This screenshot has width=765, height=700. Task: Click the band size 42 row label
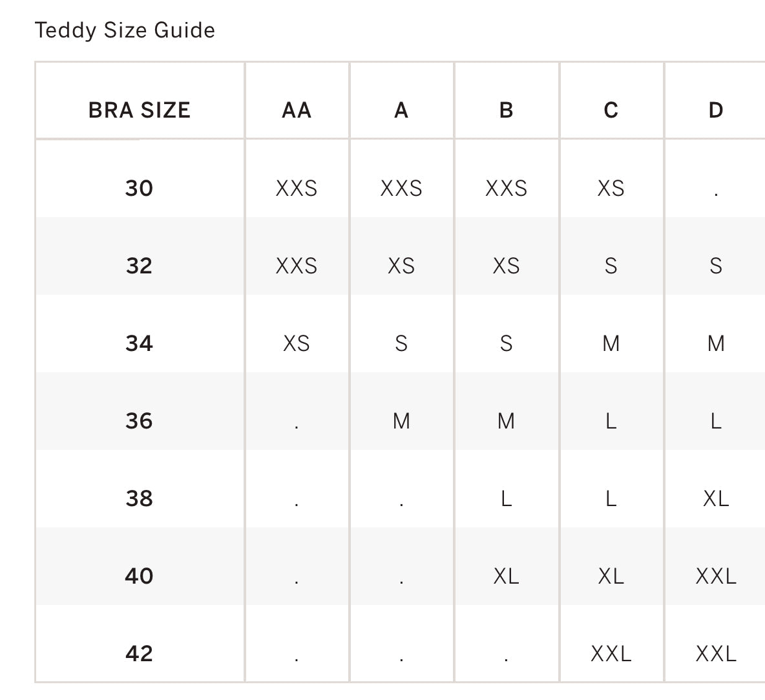(140, 653)
